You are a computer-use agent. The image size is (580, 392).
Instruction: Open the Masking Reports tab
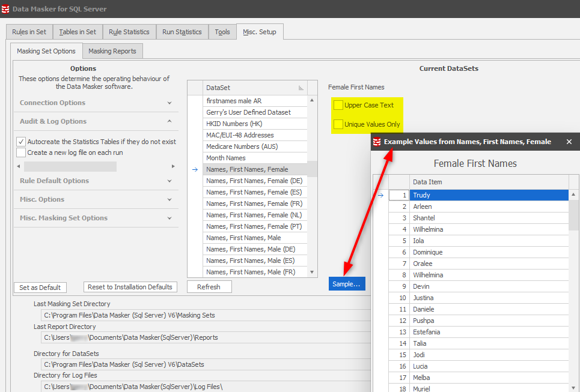click(112, 51)
